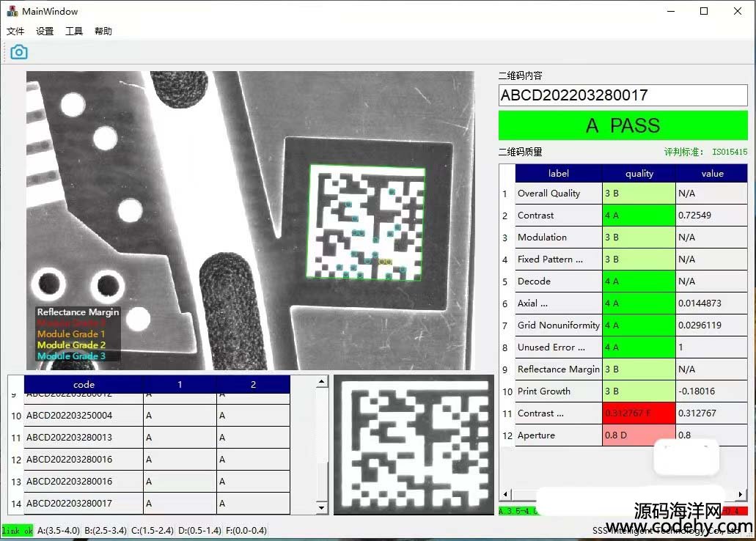Viewport: 756px width, 541px height.
Task: Click the link ok status indicator
Action: tap(17, 531)
